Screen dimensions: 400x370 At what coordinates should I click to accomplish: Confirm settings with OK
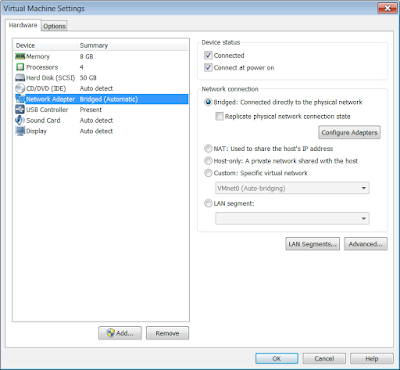click(x=277, y=359)
